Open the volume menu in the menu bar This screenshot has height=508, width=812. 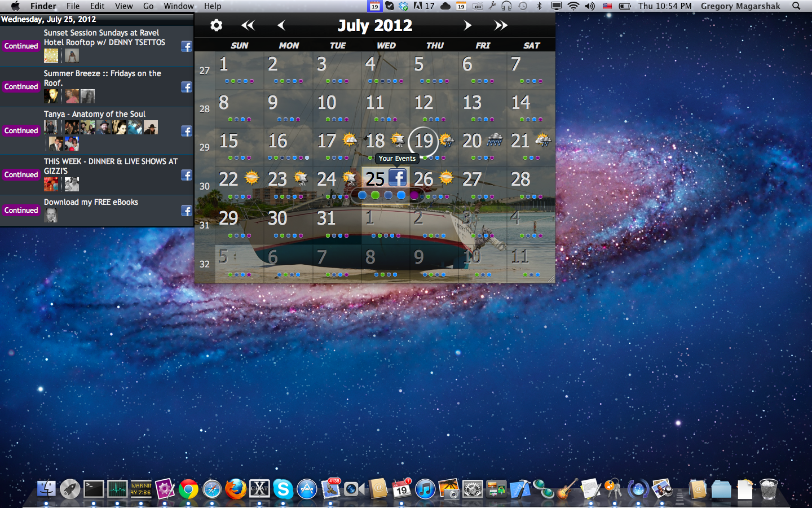click(589, 6)
